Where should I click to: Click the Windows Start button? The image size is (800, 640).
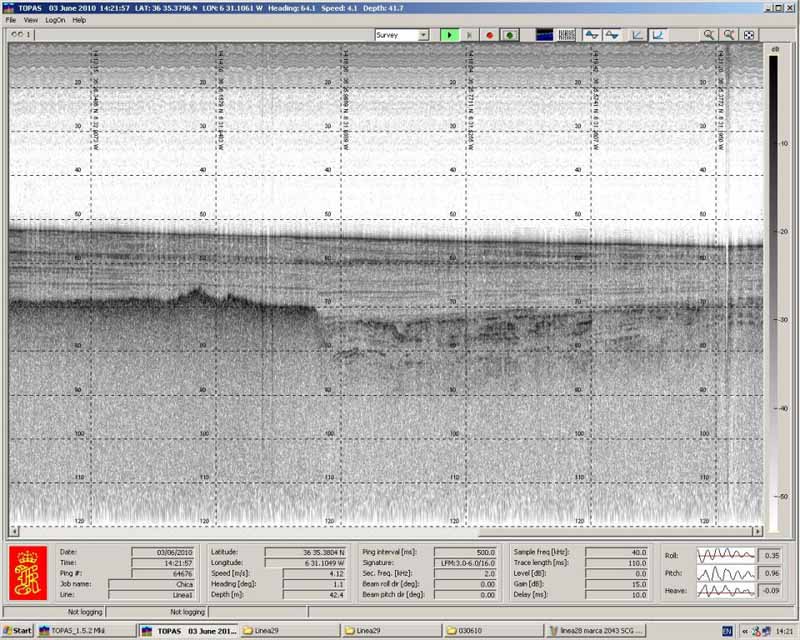17,631
